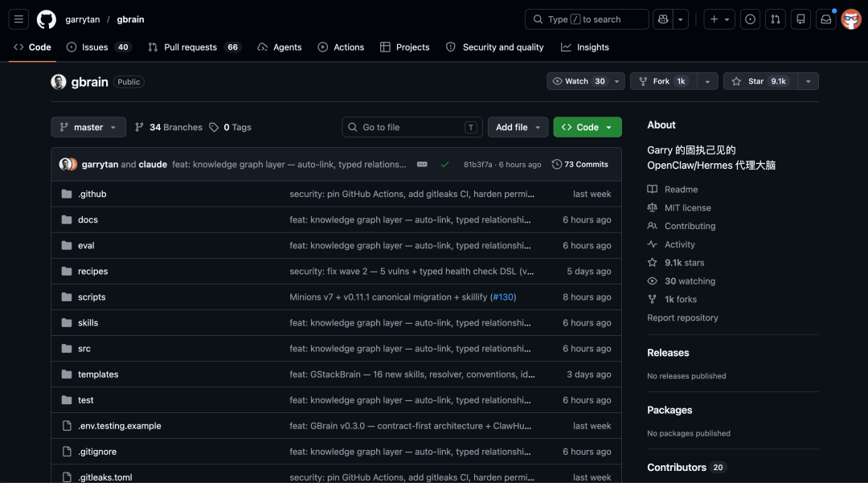Open the issues icon in top bar
This screenshot has height=483, width=868.
coord(750,19)
